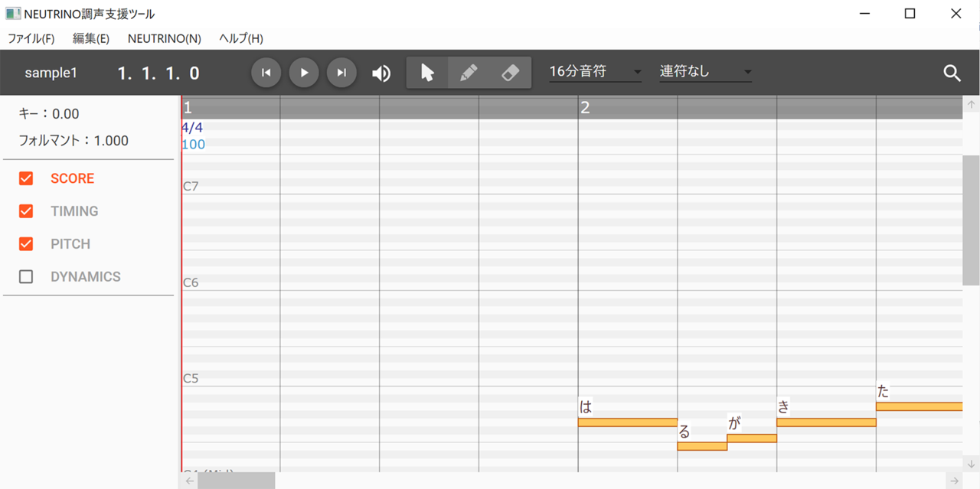
Task: Start playback with the play button
Action: tap(304, 73)
